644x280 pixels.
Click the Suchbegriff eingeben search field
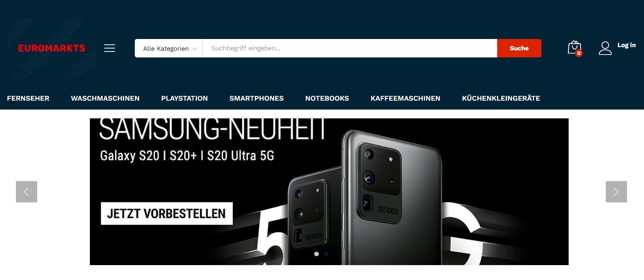pyautogui.click(x=350, y=48)
